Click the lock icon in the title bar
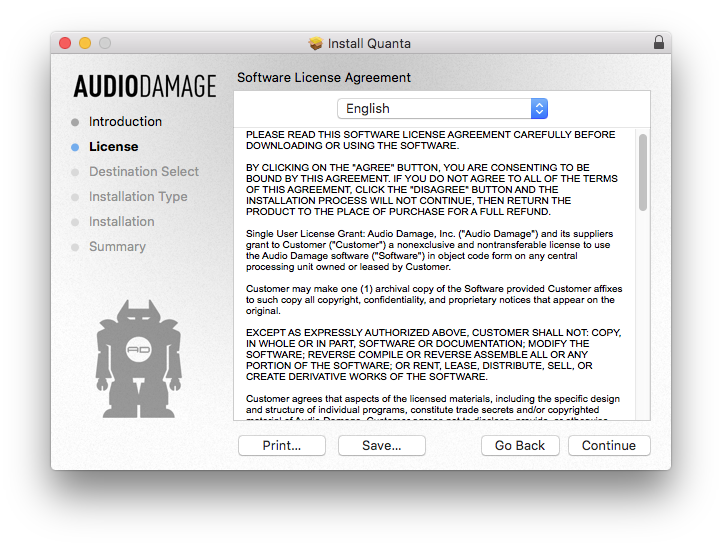 click(658, 42)
